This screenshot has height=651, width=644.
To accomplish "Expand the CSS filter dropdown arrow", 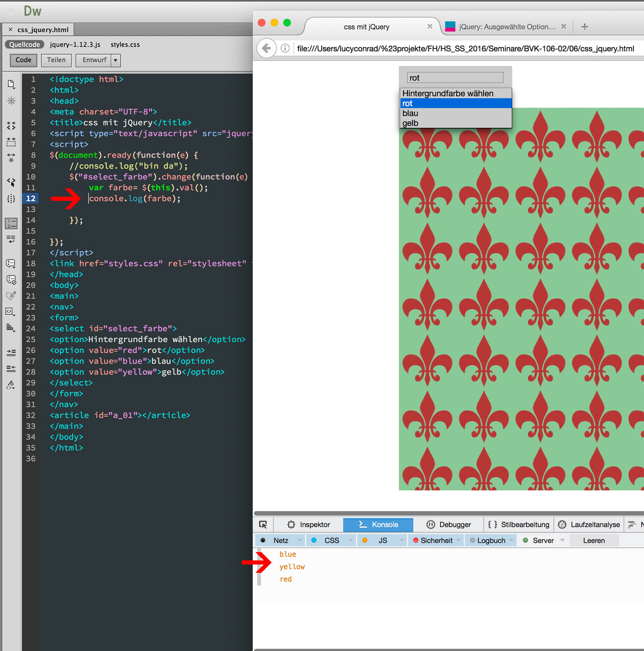I will [x=351, y=540].
